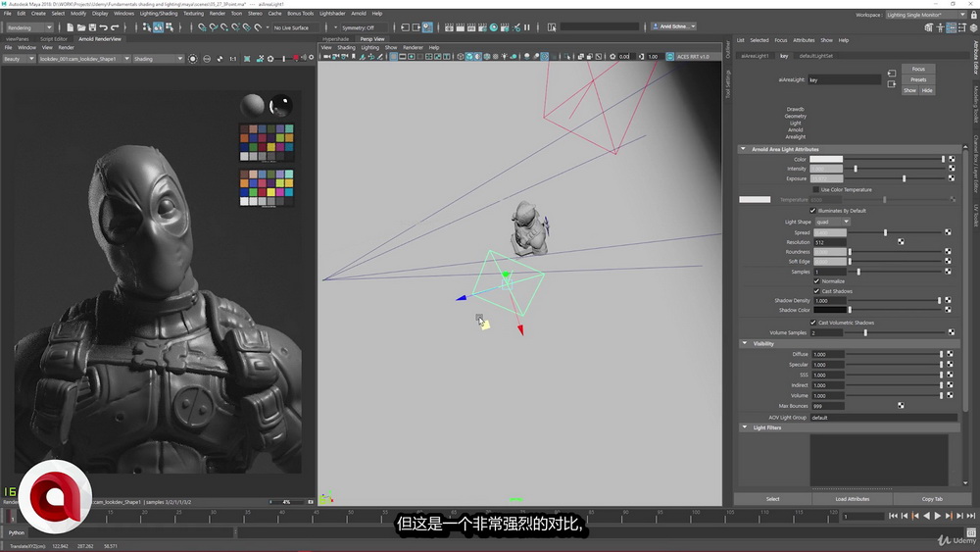This screenshot has width=980, height=552.
Task: Toggle Cast Volumetric Shadows checkbox
Action: pyautogui.click(x=813, y=323)
